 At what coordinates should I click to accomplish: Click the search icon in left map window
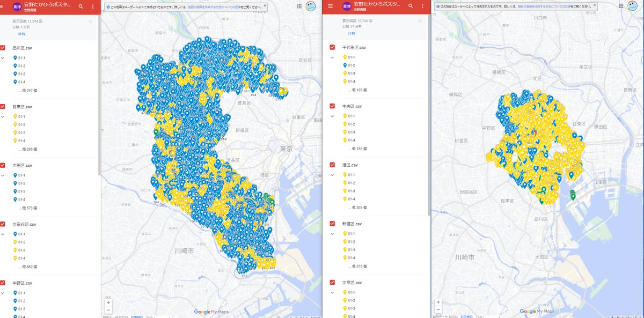(x=81, y=6)
